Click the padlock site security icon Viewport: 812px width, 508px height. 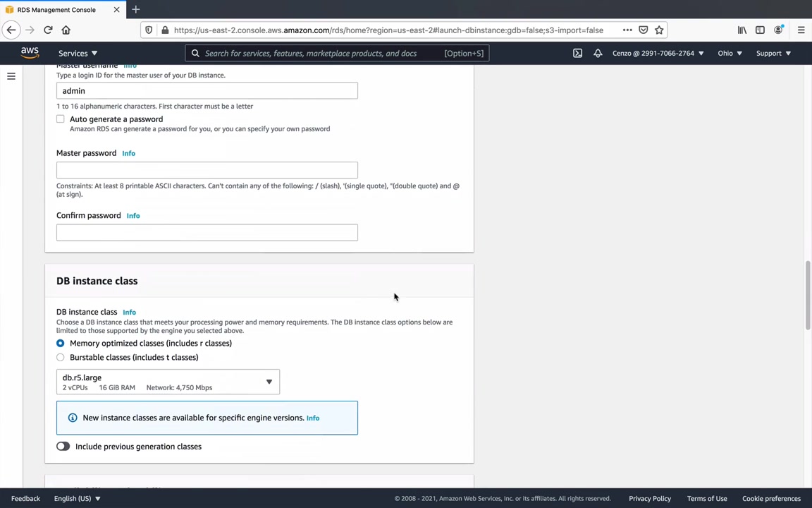[165, 30]
